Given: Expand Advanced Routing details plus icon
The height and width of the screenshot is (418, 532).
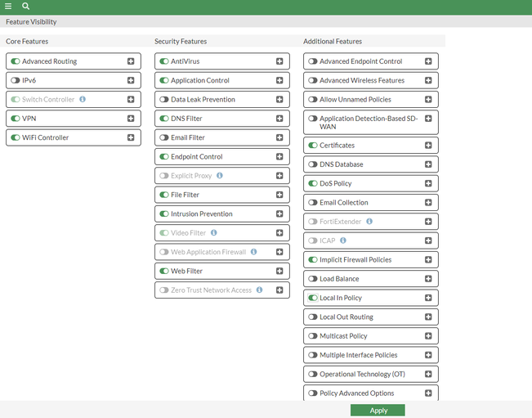Looking at the screenshot, I should 131,61.
